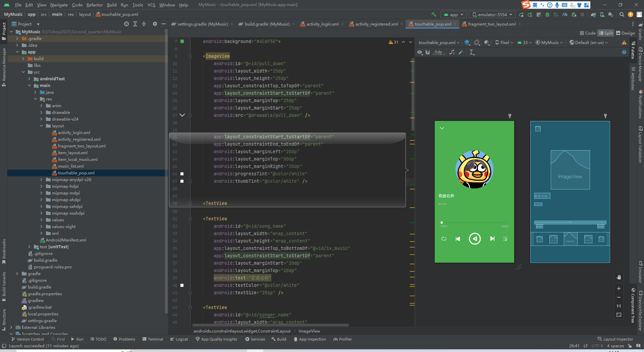The height and width of the screenshot is (352, 644).
Task: Click Zoom Out minus on design surface
Action: 619,297
